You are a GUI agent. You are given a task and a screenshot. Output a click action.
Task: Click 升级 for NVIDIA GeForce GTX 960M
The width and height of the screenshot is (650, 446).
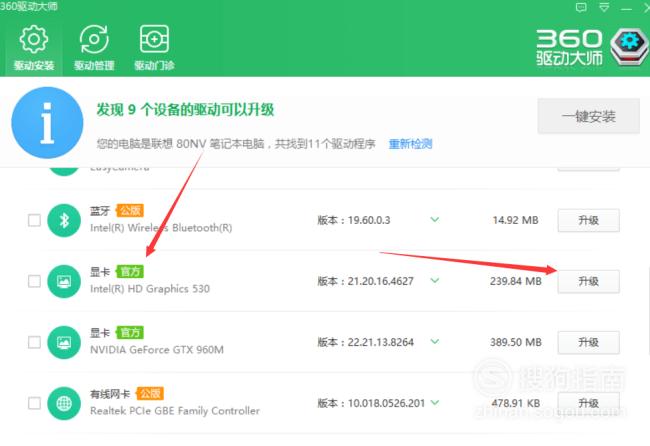[x=588, y=342]
